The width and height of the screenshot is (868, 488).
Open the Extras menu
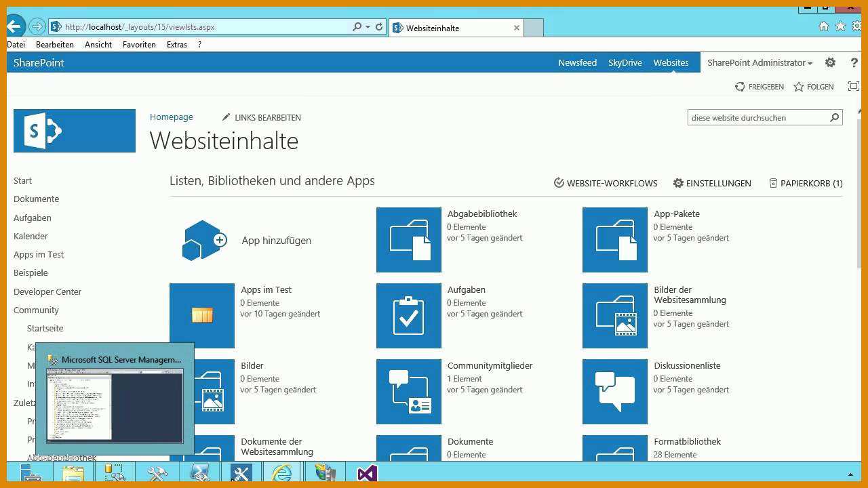[177, 44]
